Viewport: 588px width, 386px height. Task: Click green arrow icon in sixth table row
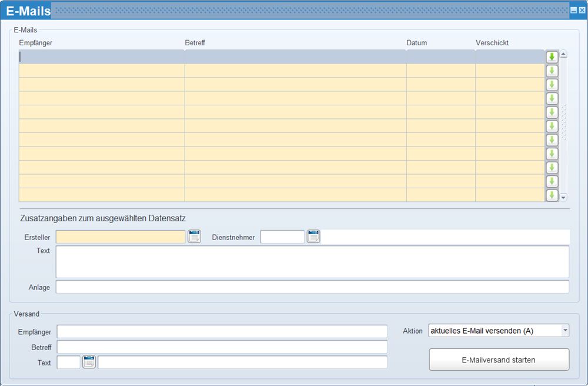(x=552, y=126)
